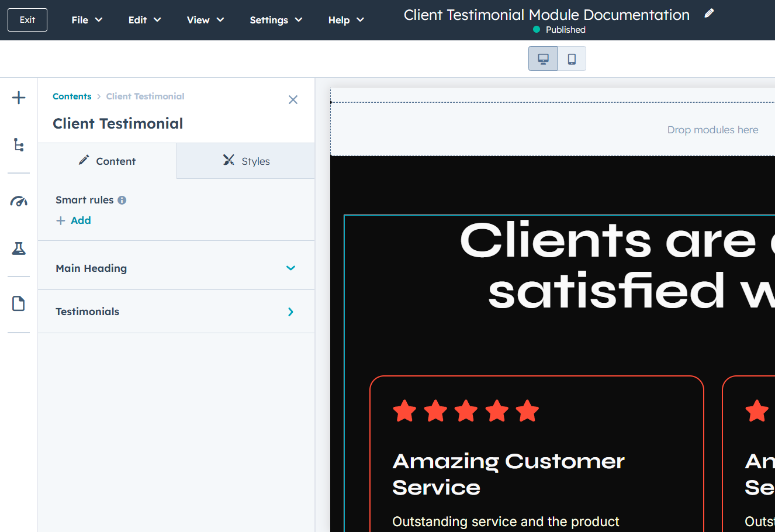Viewport: 775px width, 532px height.
Task: Click the Contents breadcrumb link
Action: [72, 96]
